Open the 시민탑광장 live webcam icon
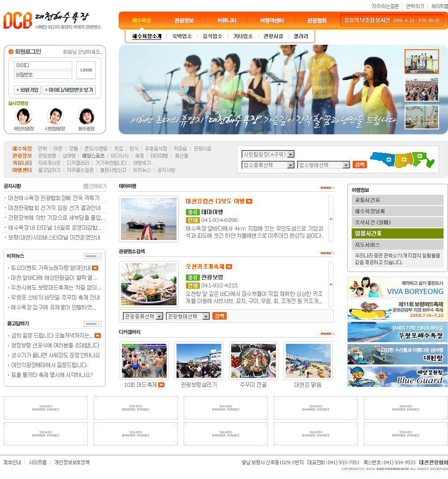The image size is (448, 479). (55, 116)
